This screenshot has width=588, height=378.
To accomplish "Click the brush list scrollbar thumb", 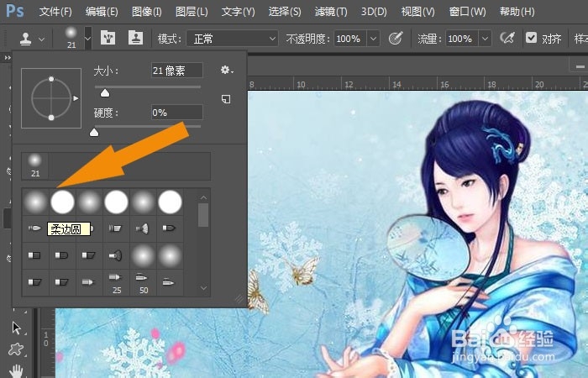I will tap(203, 215).
